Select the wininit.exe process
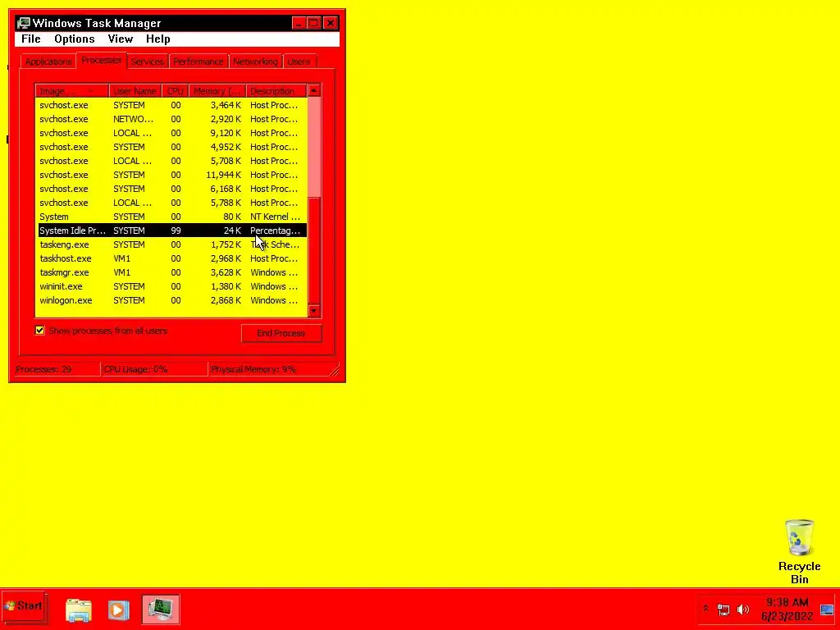 [171, 286]
